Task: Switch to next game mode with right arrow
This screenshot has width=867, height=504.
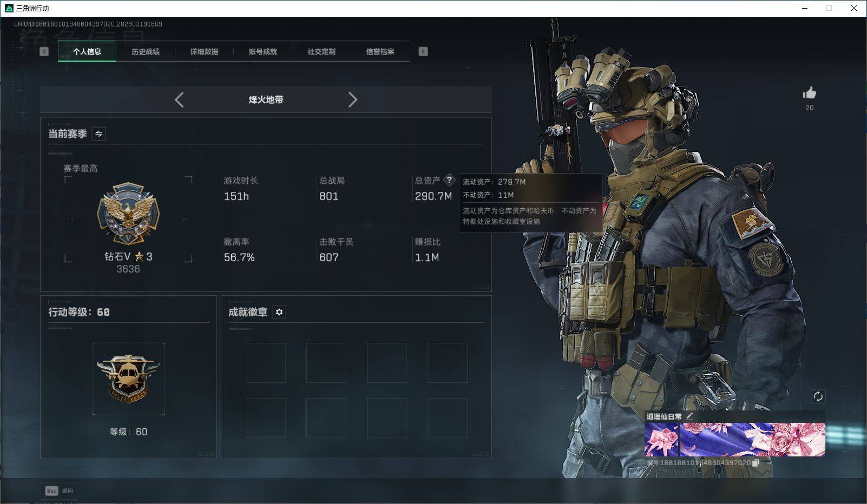Action: click(x=353, y=100)
